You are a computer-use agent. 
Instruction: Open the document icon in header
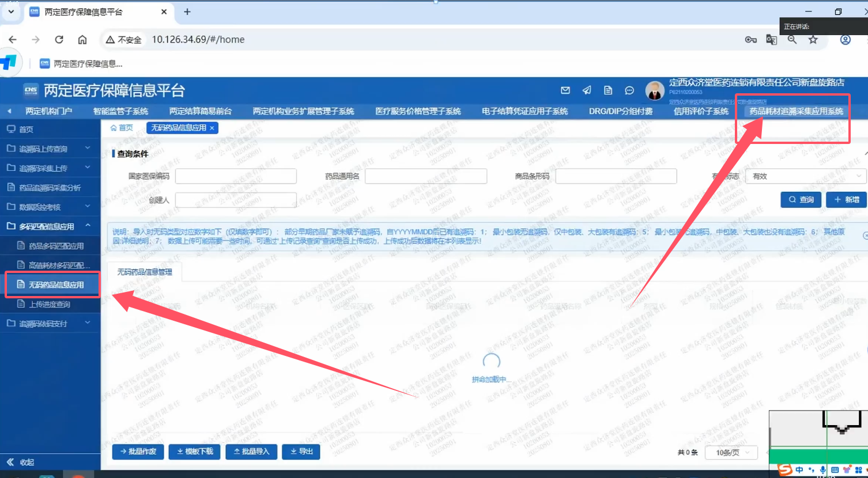pyautogui.click(x=608, y=90)
